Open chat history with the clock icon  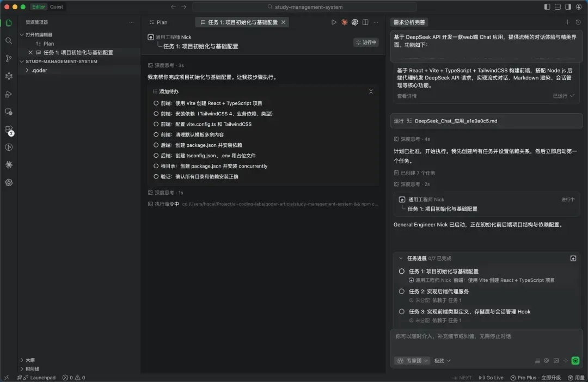click(x=578, y=22)
